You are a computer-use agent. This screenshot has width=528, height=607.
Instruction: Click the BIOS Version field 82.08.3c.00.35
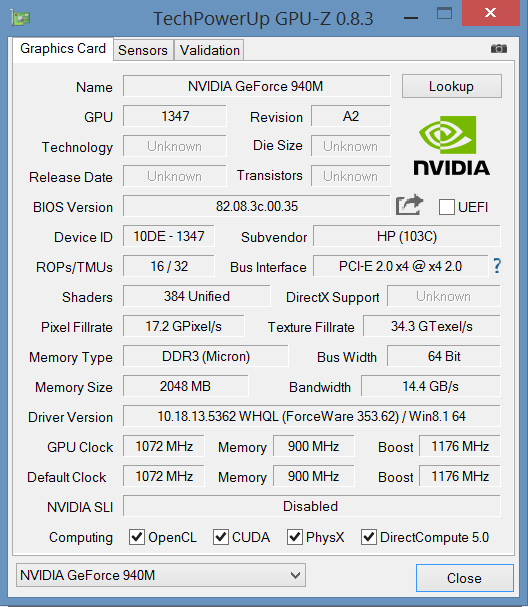tap(256, 206)
